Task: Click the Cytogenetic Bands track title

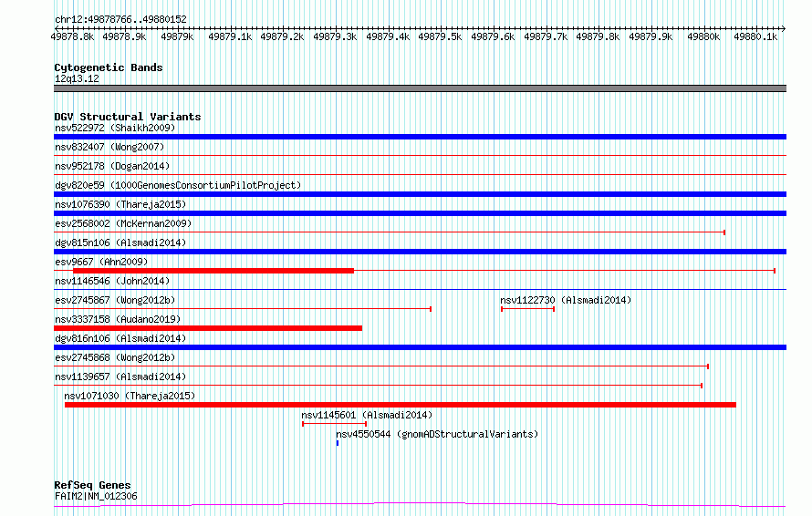Action: click(109, 67)
